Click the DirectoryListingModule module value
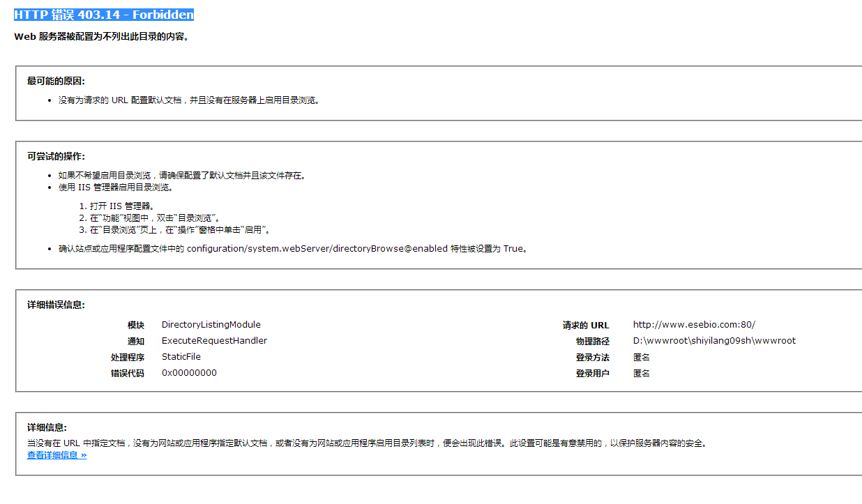This screenshot has width=862, height=504. (x=211, y=325)
